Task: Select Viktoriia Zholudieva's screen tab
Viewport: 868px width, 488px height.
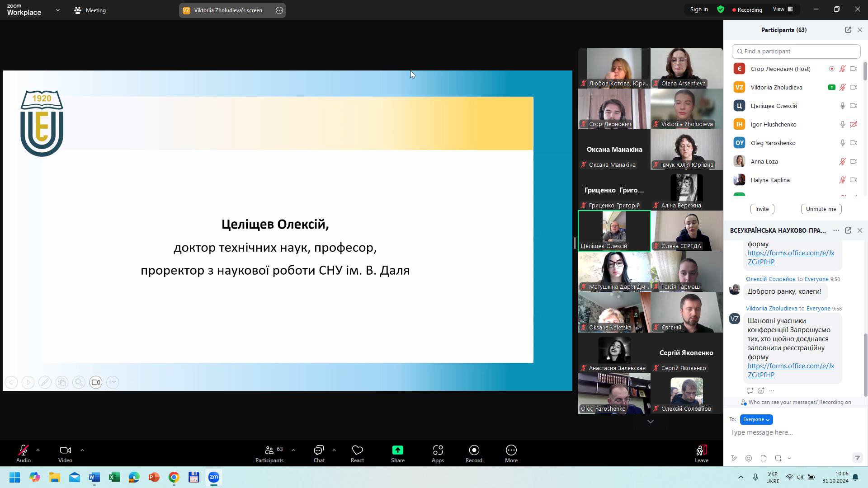Action: [x=228, y=10]
